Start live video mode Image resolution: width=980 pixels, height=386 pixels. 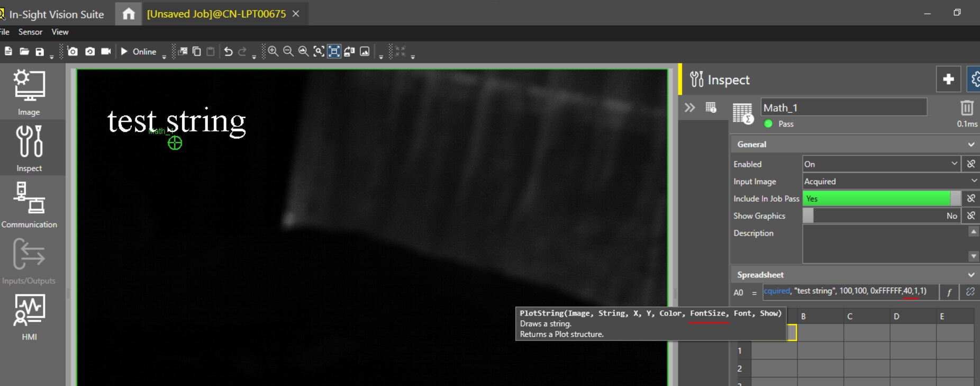coord(106,51)
